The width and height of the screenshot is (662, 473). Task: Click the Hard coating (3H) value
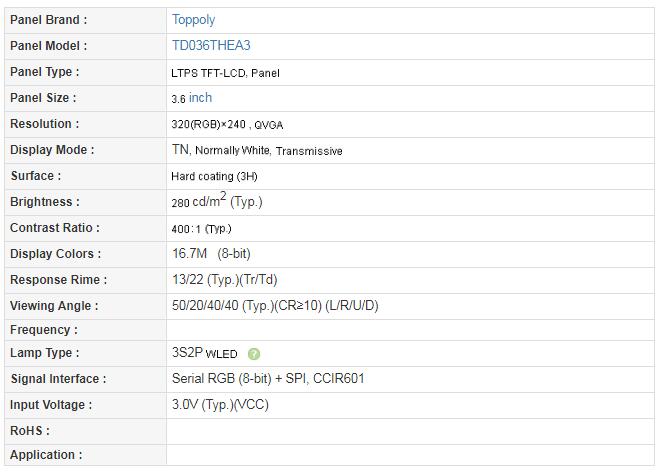tap(214, 176)
